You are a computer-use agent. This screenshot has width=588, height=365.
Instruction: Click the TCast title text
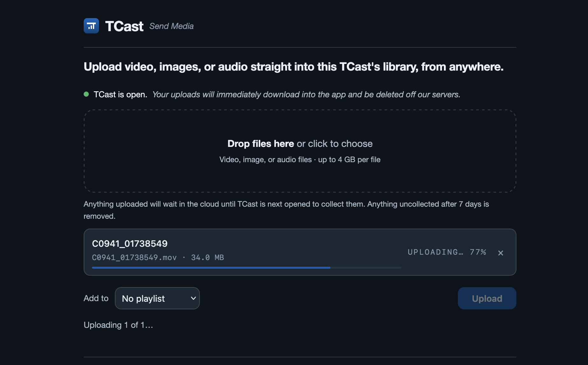[x=124, y=26]
